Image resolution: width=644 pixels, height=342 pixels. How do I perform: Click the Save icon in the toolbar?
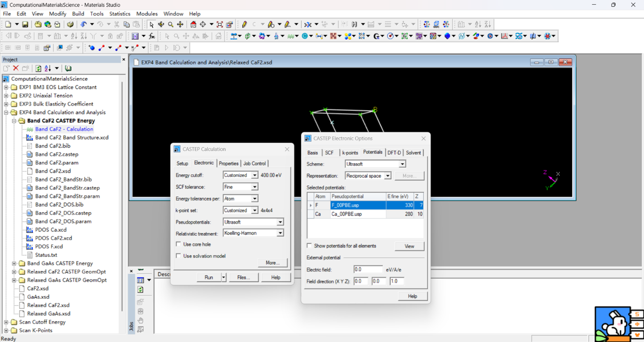(x=25, y=25)
